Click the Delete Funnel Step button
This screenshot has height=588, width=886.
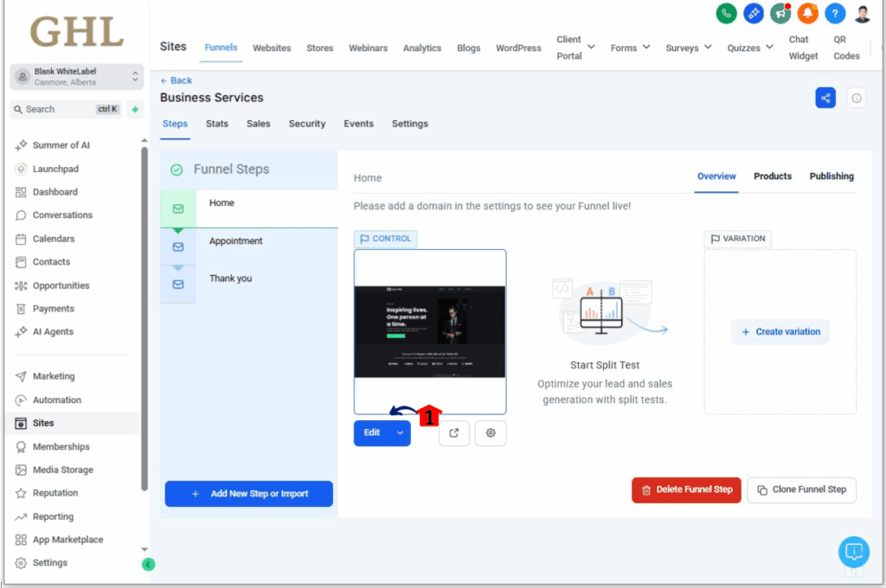(x=686, y=489)
